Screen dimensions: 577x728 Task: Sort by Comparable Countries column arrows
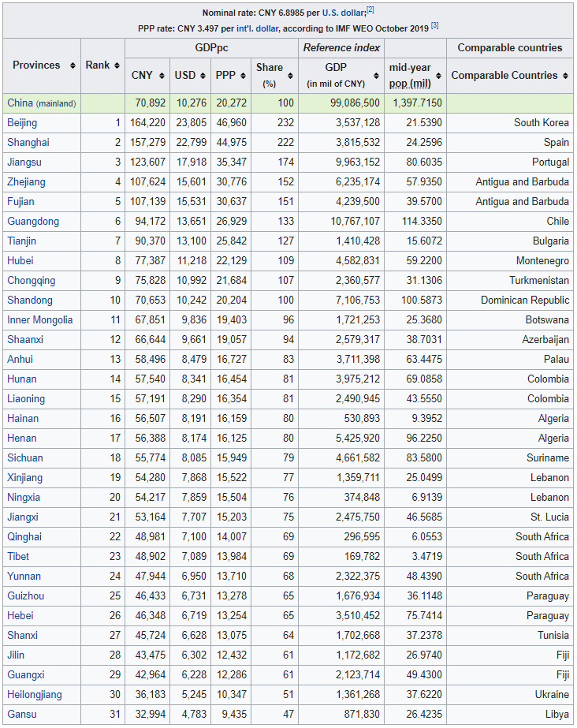pyautogui.click(x=565, y=76)
